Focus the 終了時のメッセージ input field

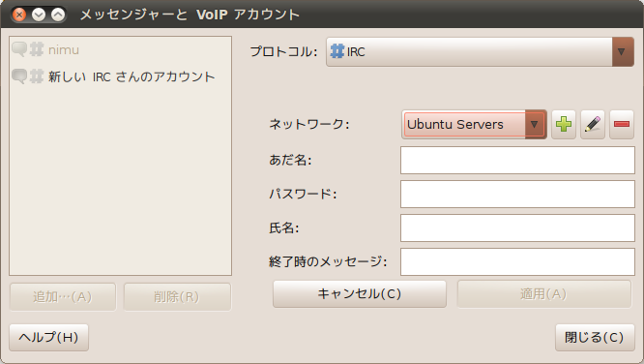[x=517, y=261]
